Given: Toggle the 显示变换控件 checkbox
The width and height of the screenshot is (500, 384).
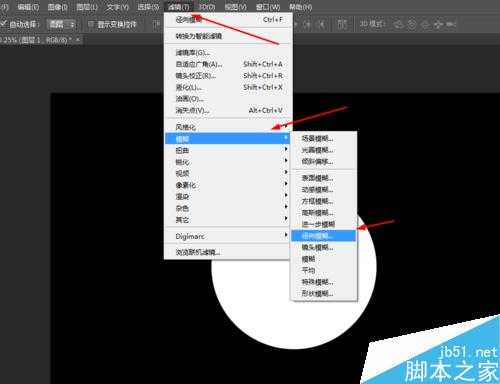Looking at the screenshot, I should 91,24.
